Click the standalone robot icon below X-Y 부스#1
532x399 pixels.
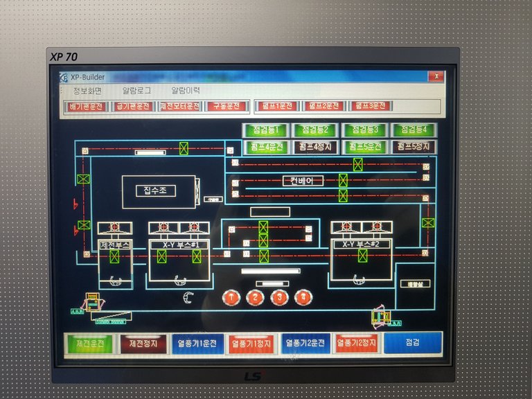(188, 298)
